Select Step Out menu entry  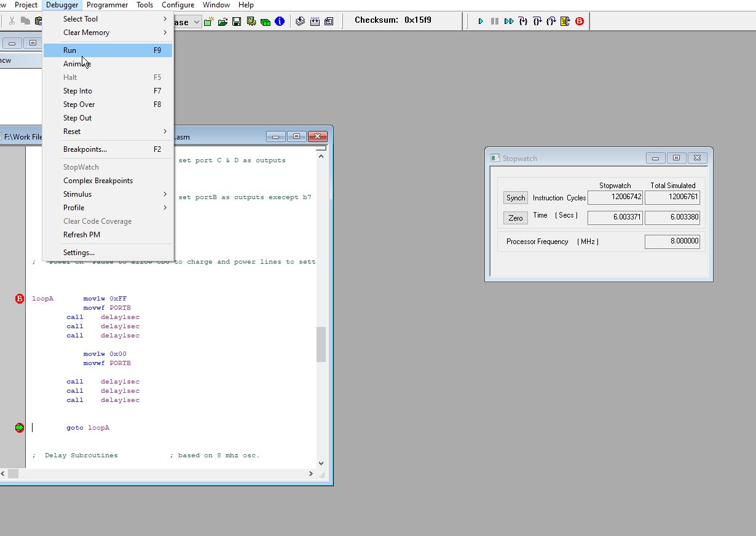pyautogui.click(x=108, y=118)
